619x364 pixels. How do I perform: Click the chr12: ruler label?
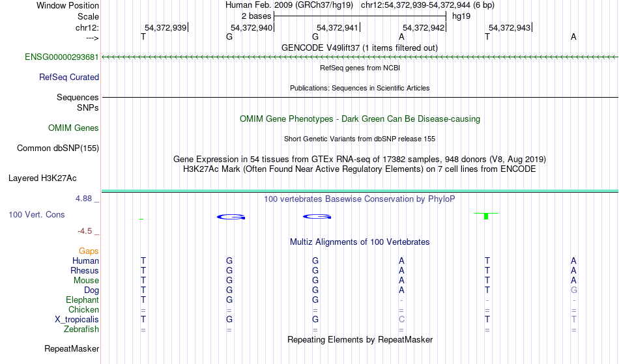87,28
